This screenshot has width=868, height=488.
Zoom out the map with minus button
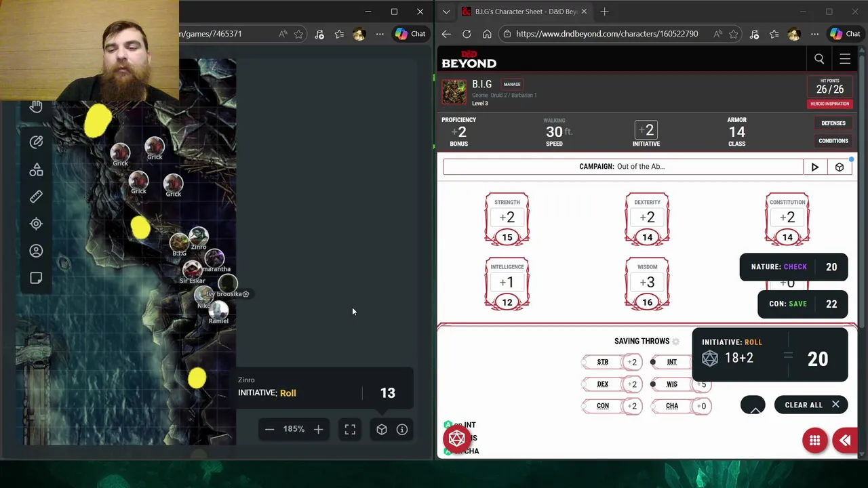(x=269, y=429)
